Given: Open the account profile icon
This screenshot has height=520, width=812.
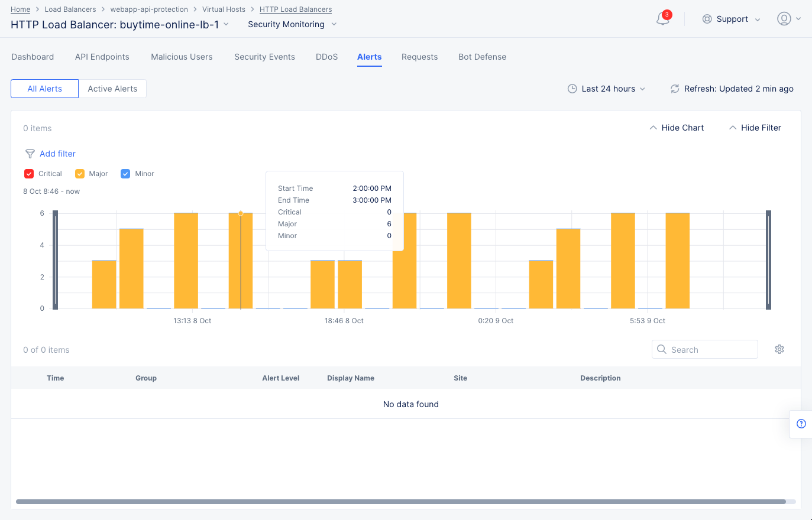Looking at the screenshot, I should [x=783, y=18].
